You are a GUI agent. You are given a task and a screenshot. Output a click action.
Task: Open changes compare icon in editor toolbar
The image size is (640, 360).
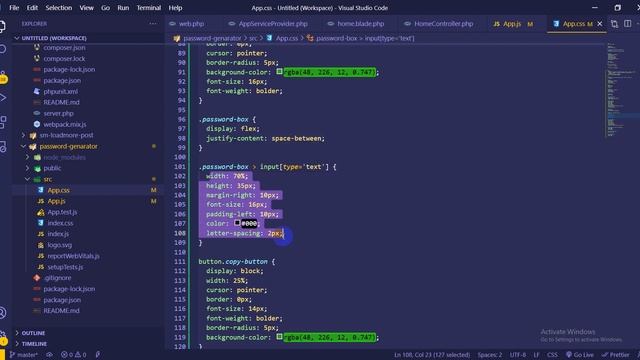click(614, 24)
